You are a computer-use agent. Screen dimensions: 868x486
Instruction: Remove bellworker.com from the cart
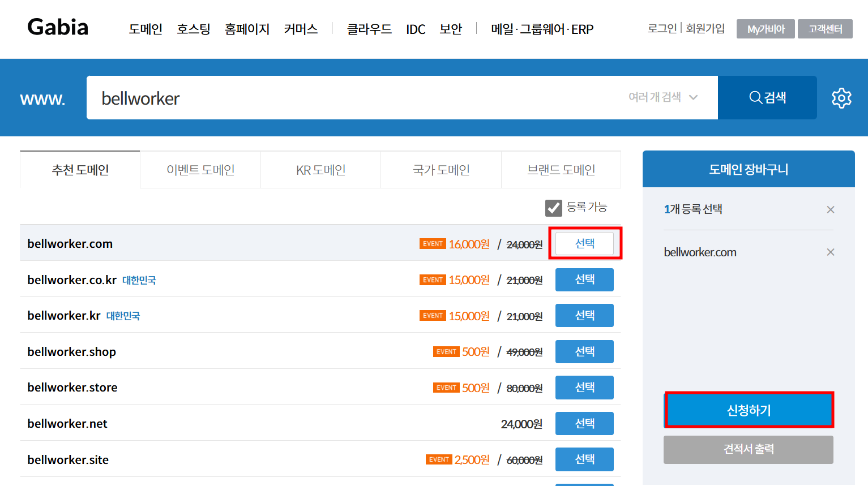pyautogui.click(x=831, y=252)
